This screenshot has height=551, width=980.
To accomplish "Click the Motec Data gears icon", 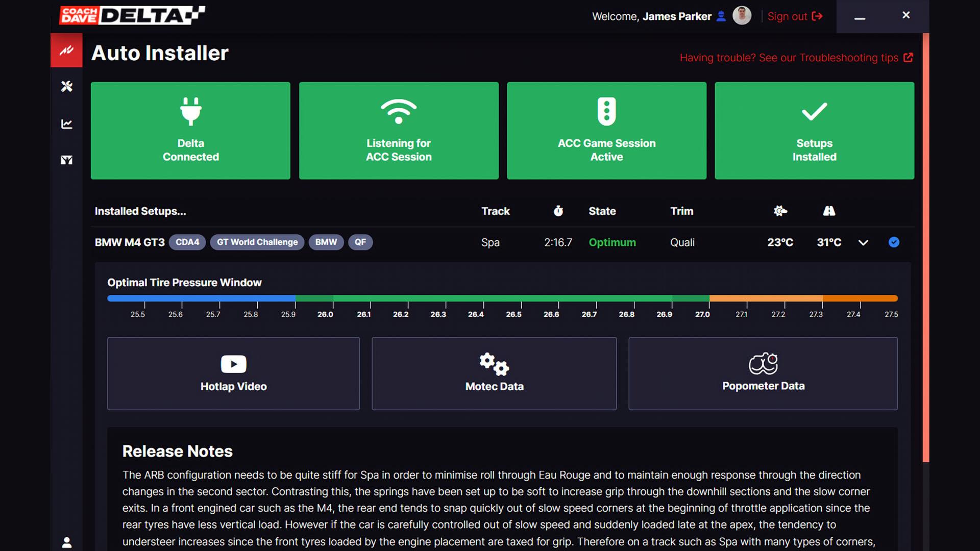I will pyautogui.click(x=494, y=364).
